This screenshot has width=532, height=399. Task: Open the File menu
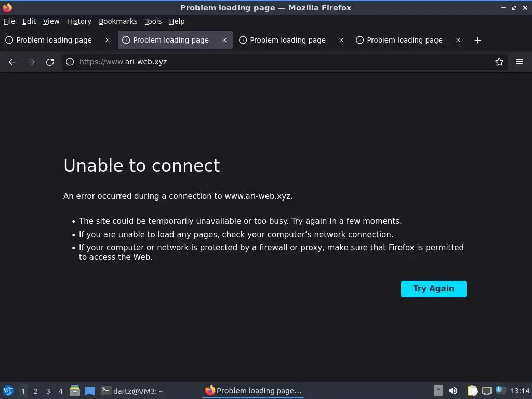[9, 21]
